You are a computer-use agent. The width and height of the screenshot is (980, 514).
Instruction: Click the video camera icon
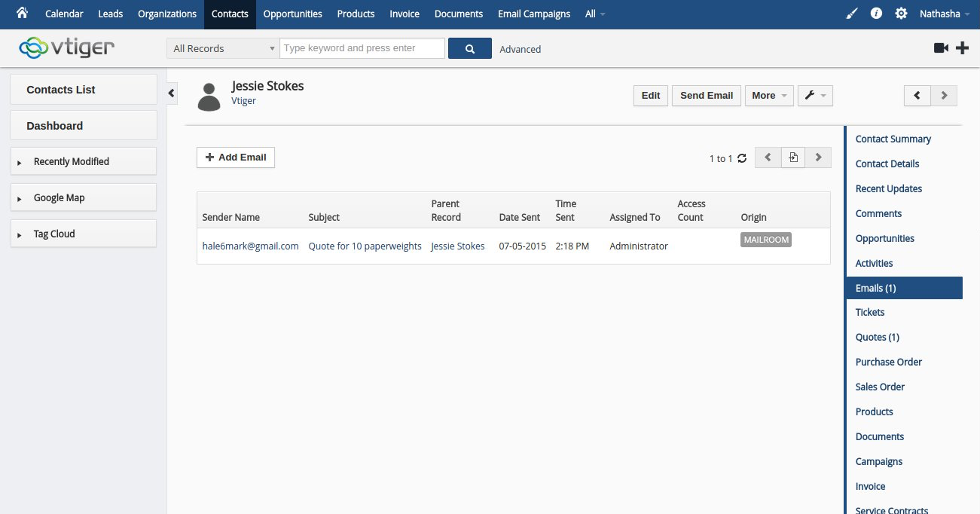[x=941, y=48]
